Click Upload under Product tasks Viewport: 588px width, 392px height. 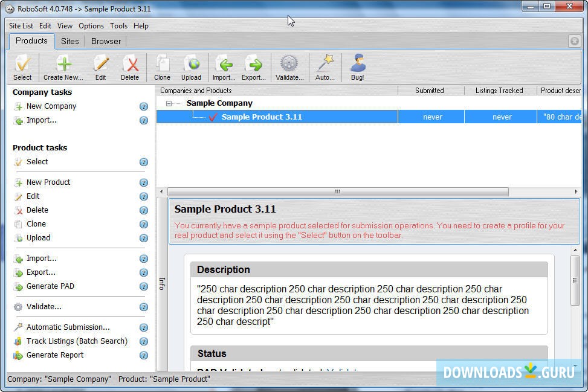pos(38,238)
